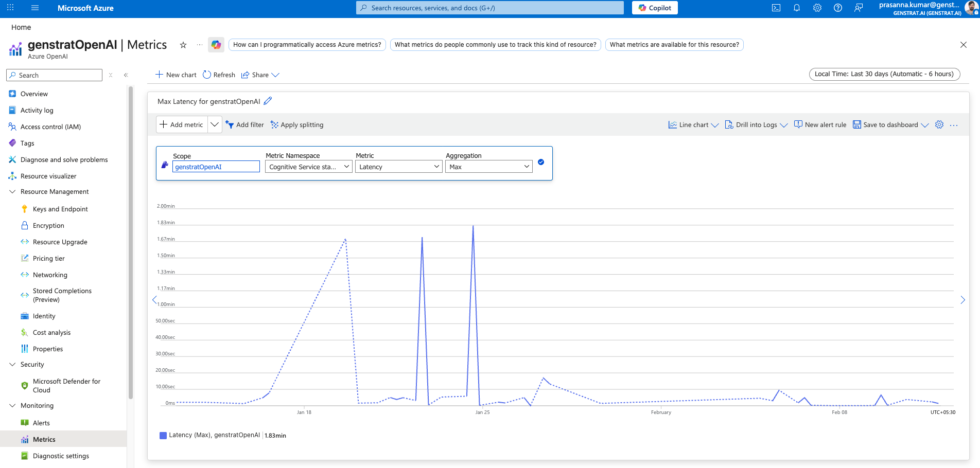Click the Refresh button
Image resolution: width=980 pixels, height=468 pixels.
219,75
